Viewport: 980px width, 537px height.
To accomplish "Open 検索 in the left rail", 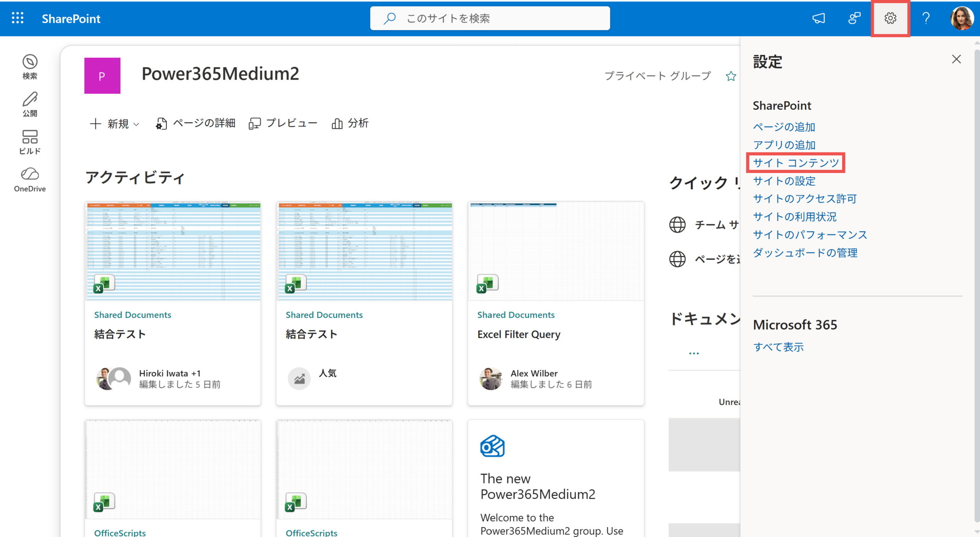I will (30, 67).
